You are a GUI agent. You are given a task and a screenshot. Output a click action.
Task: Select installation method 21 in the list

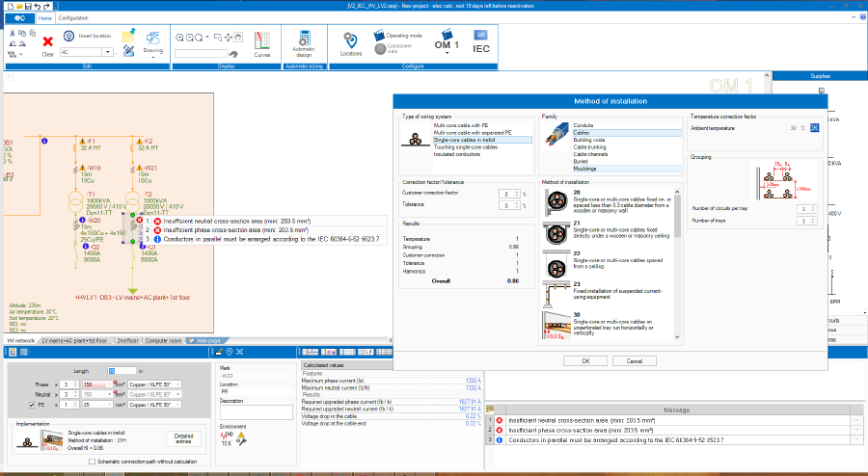click(608, 232)
